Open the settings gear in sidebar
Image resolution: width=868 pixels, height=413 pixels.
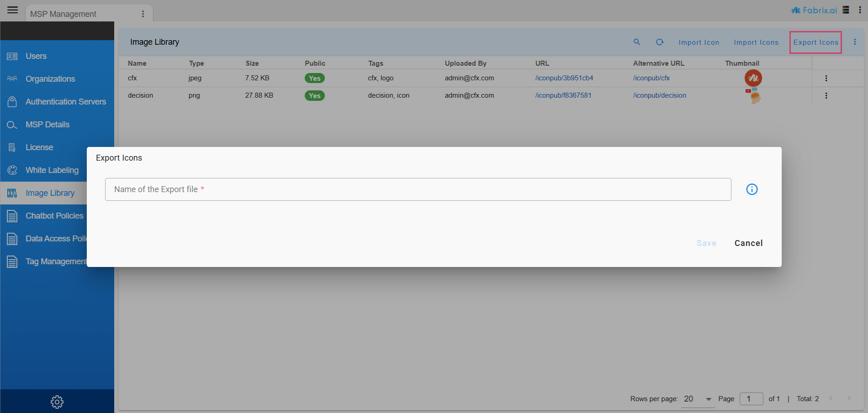click(x=57, y=402)
